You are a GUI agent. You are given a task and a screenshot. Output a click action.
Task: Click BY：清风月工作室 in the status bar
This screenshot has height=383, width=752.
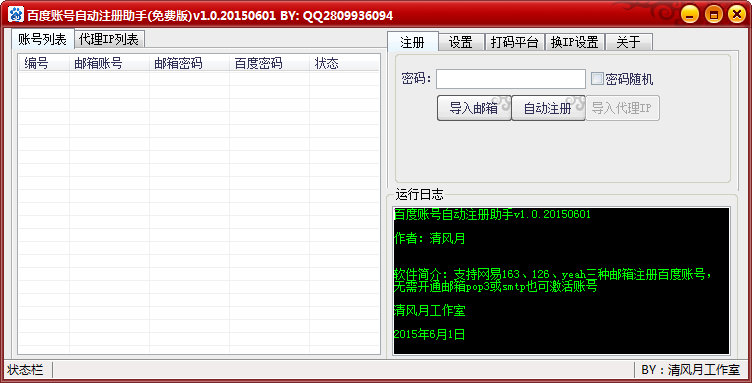(690, 370)
